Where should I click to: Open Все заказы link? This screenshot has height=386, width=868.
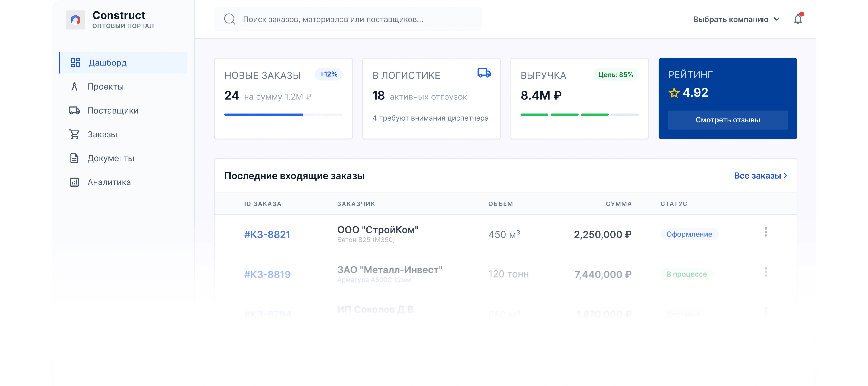760,176
